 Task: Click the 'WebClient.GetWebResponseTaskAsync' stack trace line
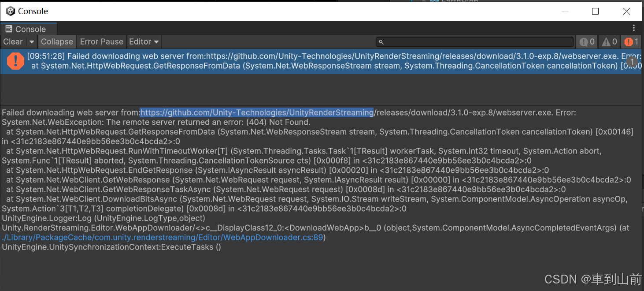point(286,190)
